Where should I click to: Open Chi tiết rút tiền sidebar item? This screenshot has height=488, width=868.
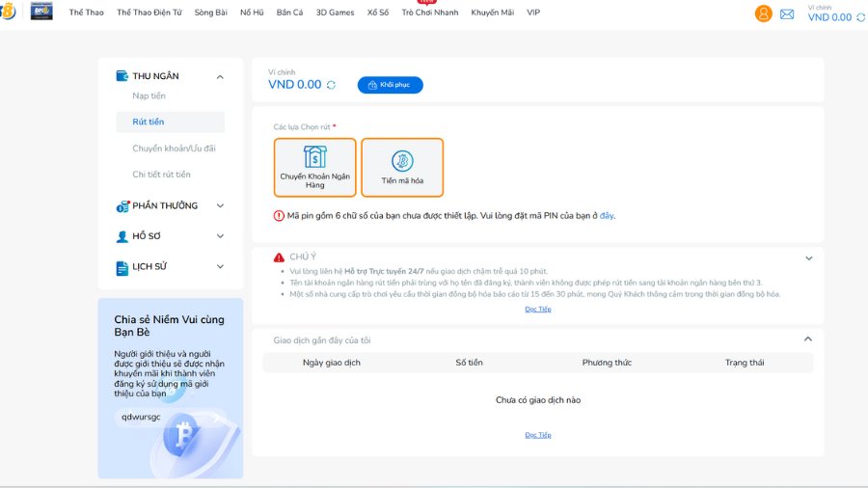161,175
